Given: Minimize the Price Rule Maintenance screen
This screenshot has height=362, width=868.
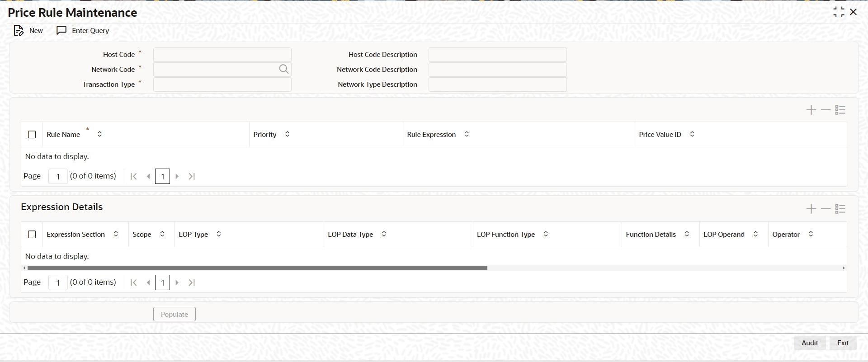Looking at the screenshot, I should pyautogui.click(x=839, y=12).
